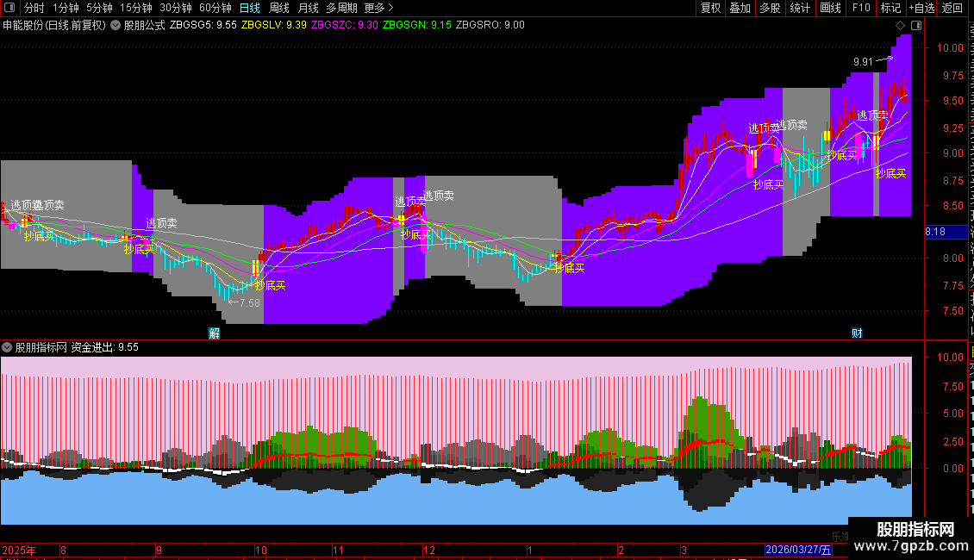Expand the 股朋公式 indicator dropdown arrow

point(116,25)
